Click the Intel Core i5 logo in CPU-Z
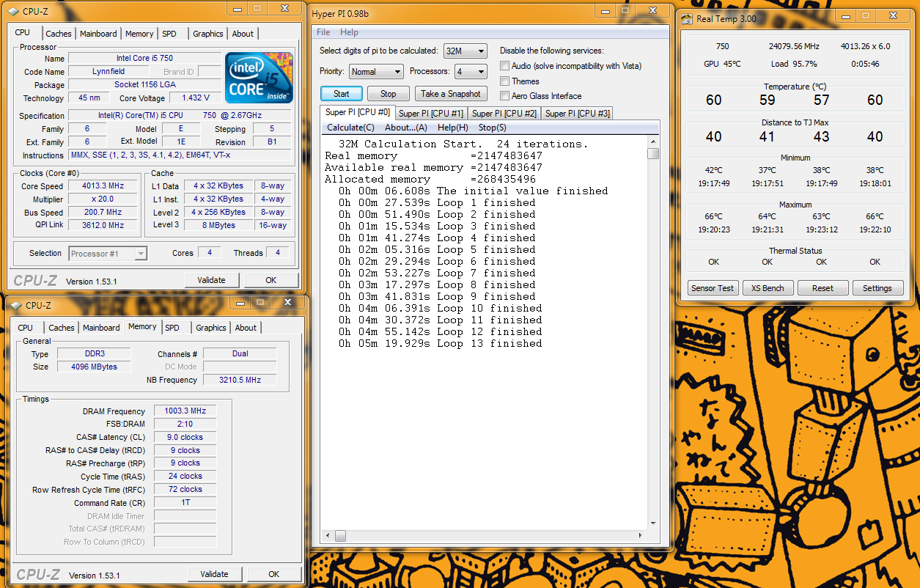This screenshot has width=920, height=588. click(260, 77)
